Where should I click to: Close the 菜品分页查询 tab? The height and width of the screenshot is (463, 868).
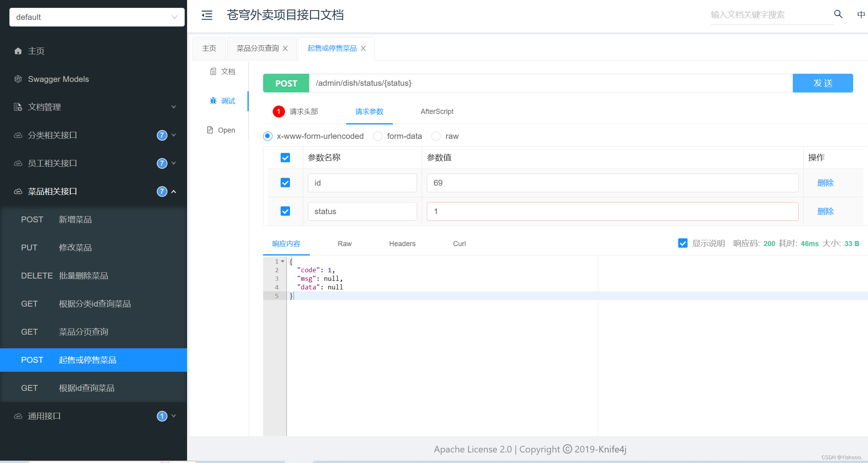click(285, 48)
